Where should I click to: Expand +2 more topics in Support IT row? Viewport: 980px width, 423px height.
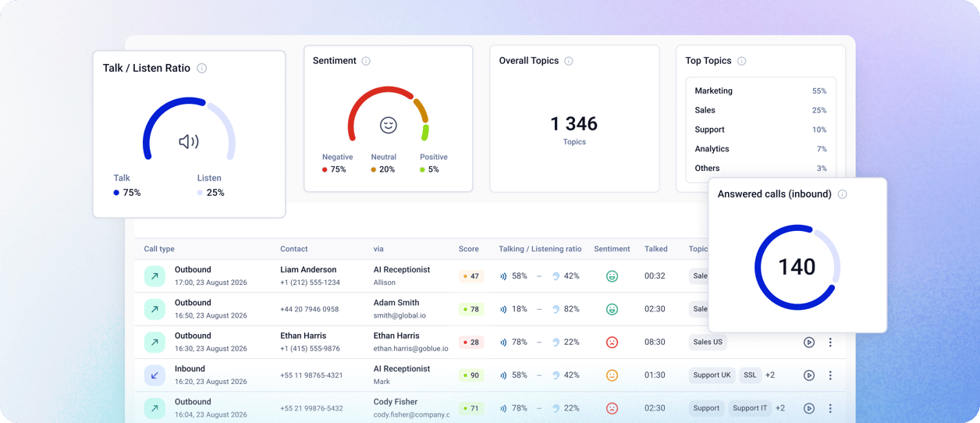pyautogui.click(x=780, y=408)
